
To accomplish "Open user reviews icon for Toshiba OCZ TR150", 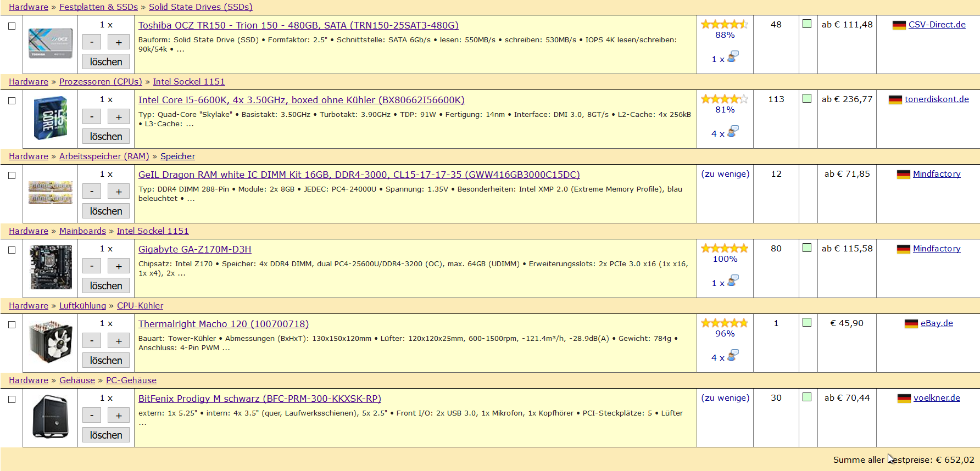I will click(x=733, y=57).
